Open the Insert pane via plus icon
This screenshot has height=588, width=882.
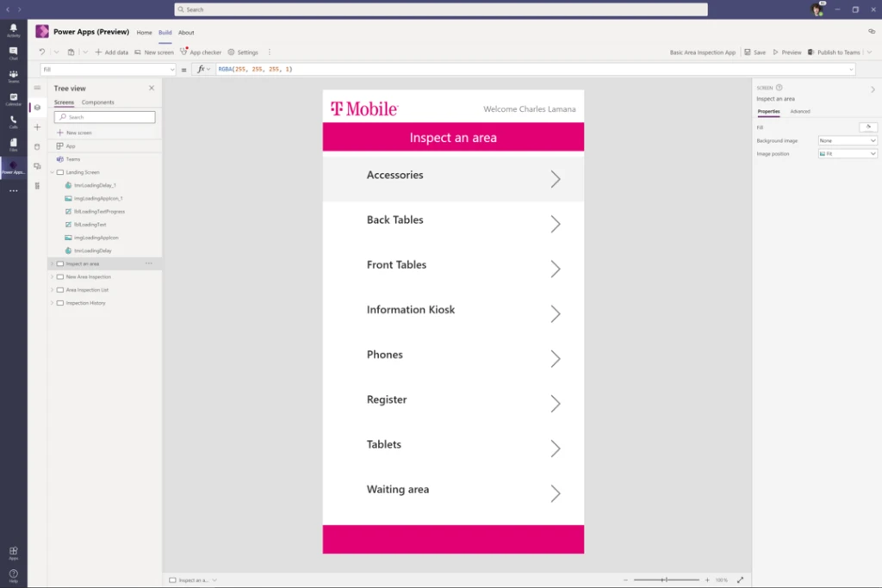click(x=36, y=127)
